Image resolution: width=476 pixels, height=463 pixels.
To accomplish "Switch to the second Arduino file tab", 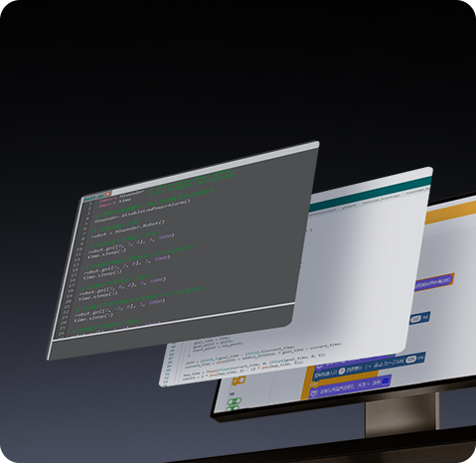I will click(349, 206).
